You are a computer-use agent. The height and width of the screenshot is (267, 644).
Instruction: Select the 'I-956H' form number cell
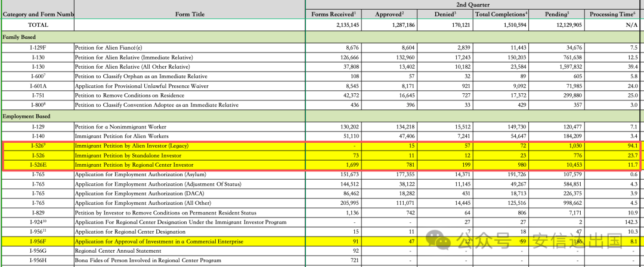[x=38, y=260]
